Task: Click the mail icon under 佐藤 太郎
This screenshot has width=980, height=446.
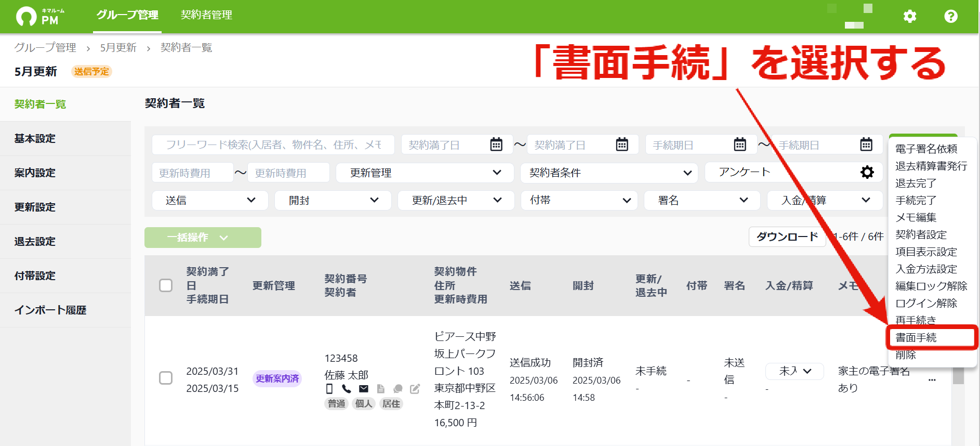Action: [364, 389]
